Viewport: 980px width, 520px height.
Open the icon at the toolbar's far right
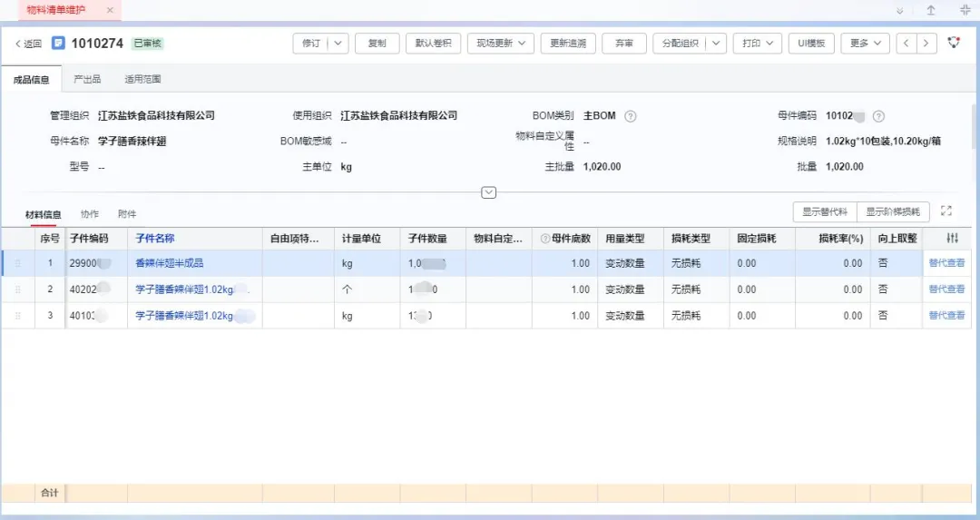point(954,44)
